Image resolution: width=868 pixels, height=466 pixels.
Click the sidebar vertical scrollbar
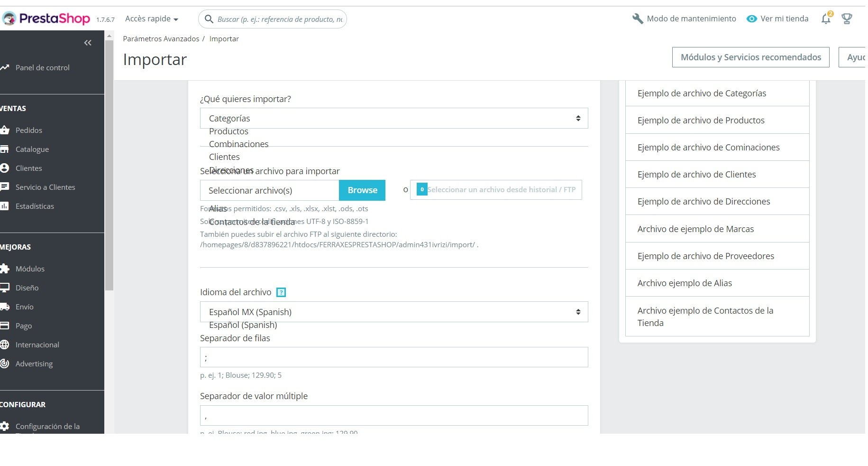point(109,166)
